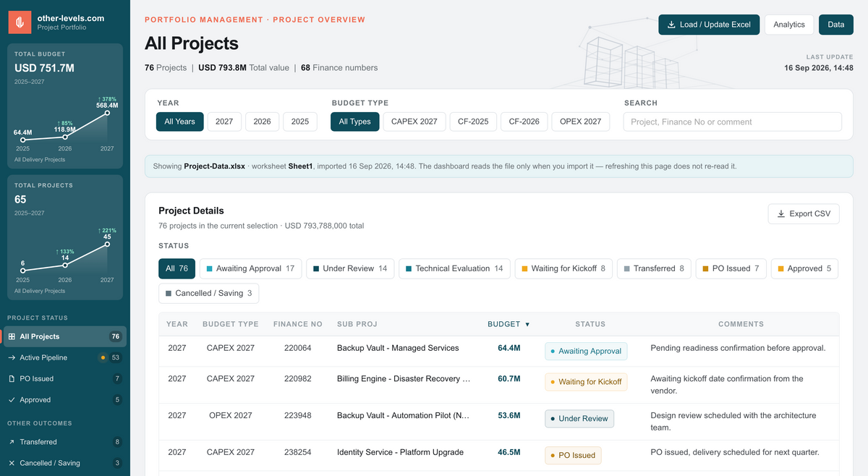This screenshot has width=868, height=476.
Task: Click the Budget Type column header
Action: point(231,324)
